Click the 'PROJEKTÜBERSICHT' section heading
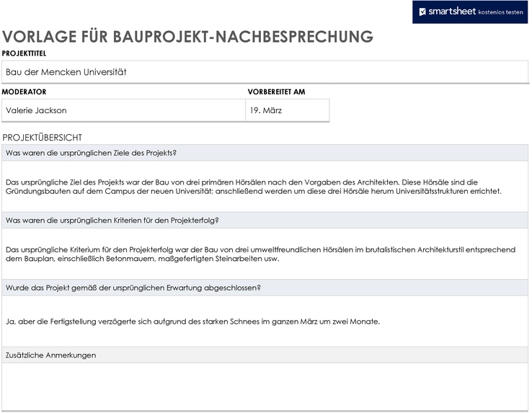The width and height of the screenshot is (532, 413). coord(42,138)
